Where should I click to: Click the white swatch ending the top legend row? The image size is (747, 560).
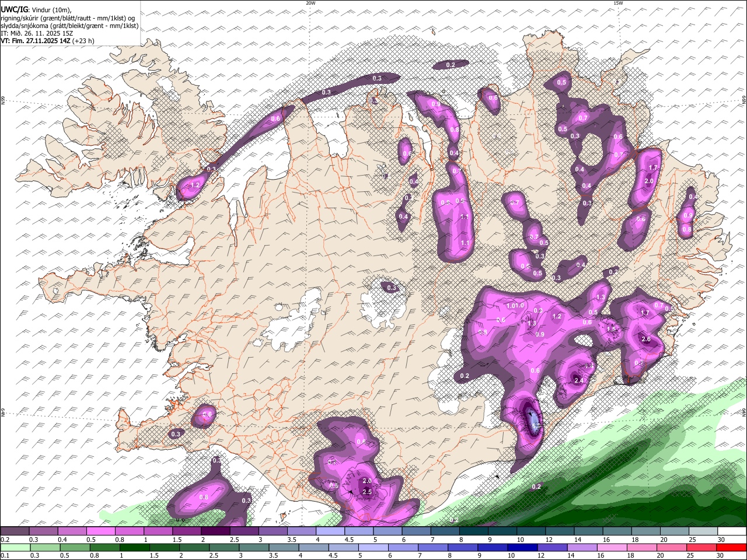point(731,531)
